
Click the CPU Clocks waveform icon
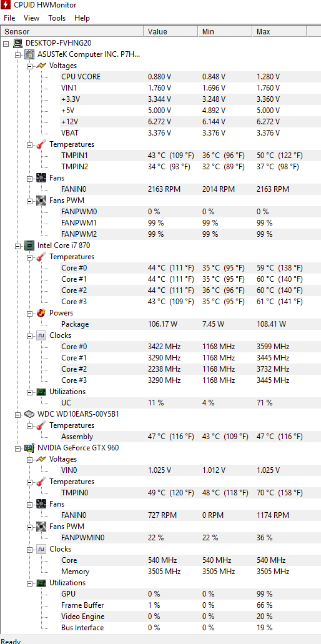(41, 335)
